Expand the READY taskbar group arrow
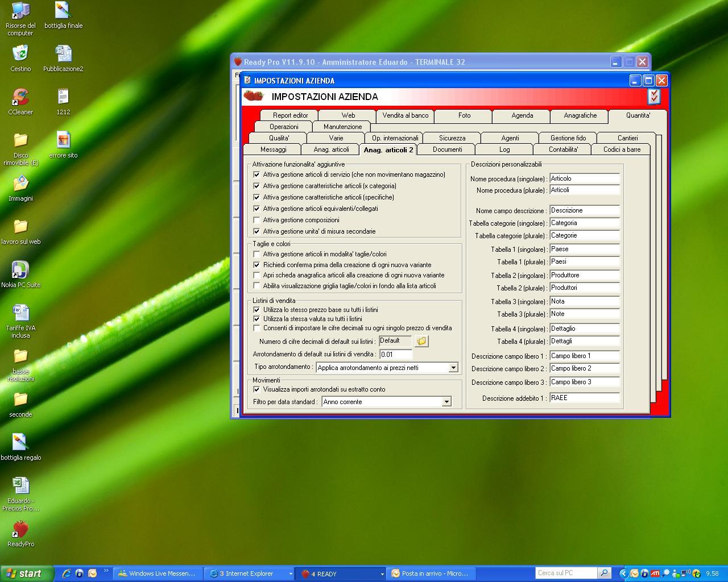 click(382, 574)
